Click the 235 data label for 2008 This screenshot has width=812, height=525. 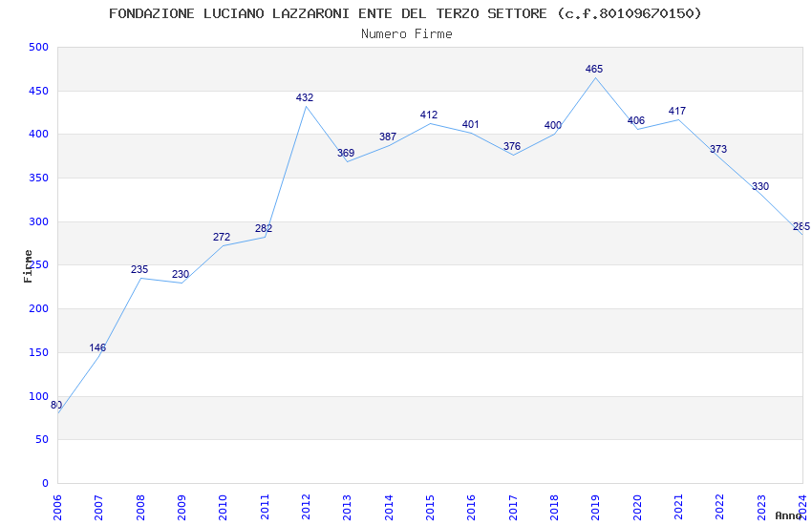click(x=139, y=269)
